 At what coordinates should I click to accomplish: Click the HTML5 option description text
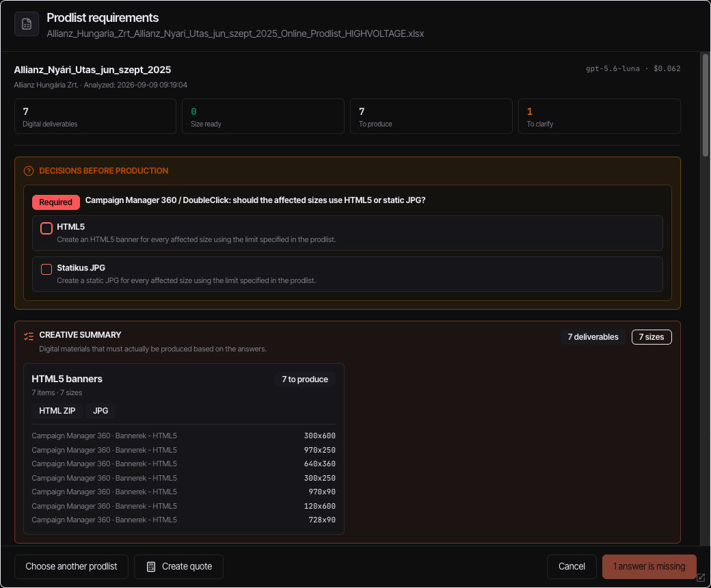pos(196,239)
